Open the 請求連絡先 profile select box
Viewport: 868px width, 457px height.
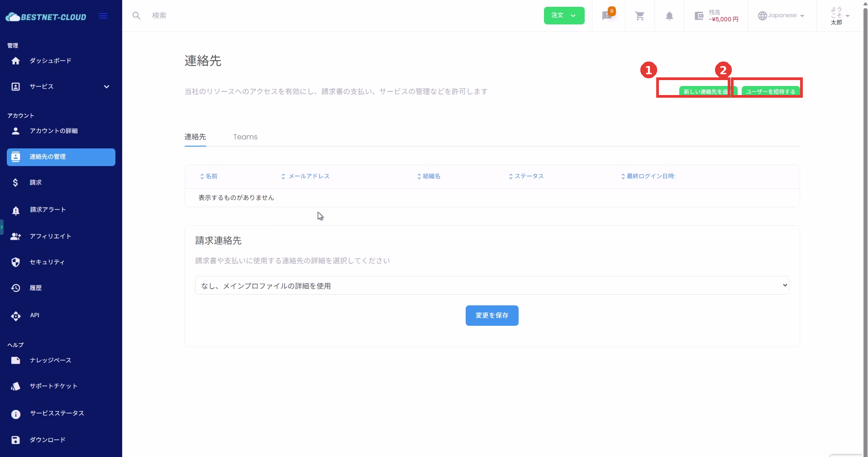pos(491,286)
